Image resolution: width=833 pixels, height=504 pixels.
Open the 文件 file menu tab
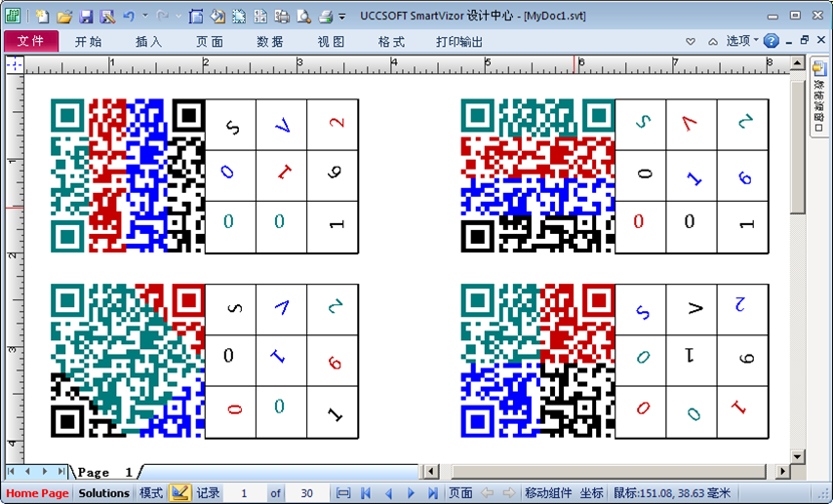pos(31,41)
